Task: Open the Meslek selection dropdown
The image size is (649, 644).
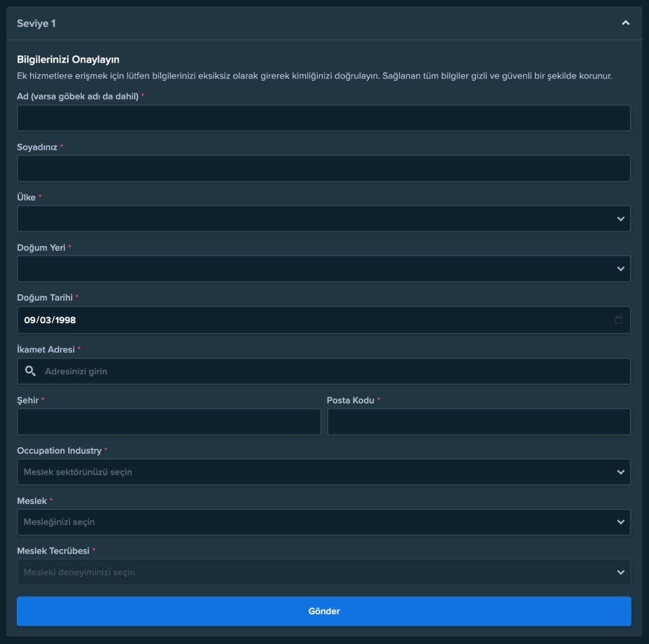Action: pos(323,522)
